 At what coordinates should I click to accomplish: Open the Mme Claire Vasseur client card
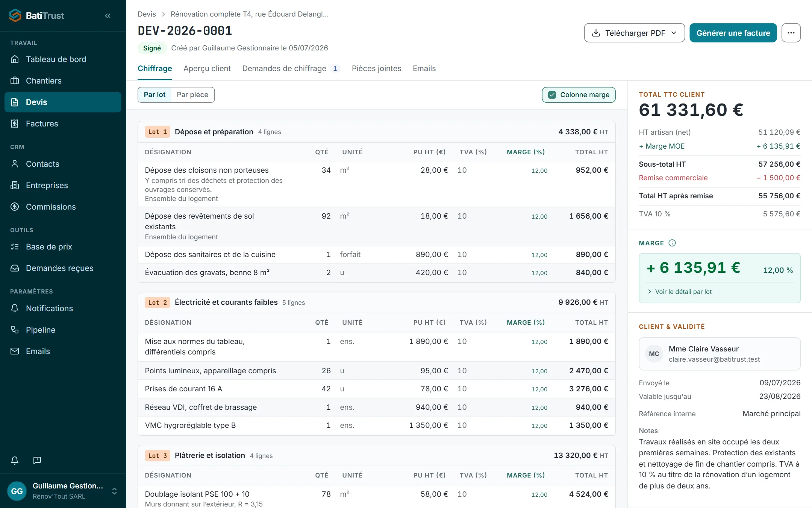pyautogui.click(x=720, y=354)
